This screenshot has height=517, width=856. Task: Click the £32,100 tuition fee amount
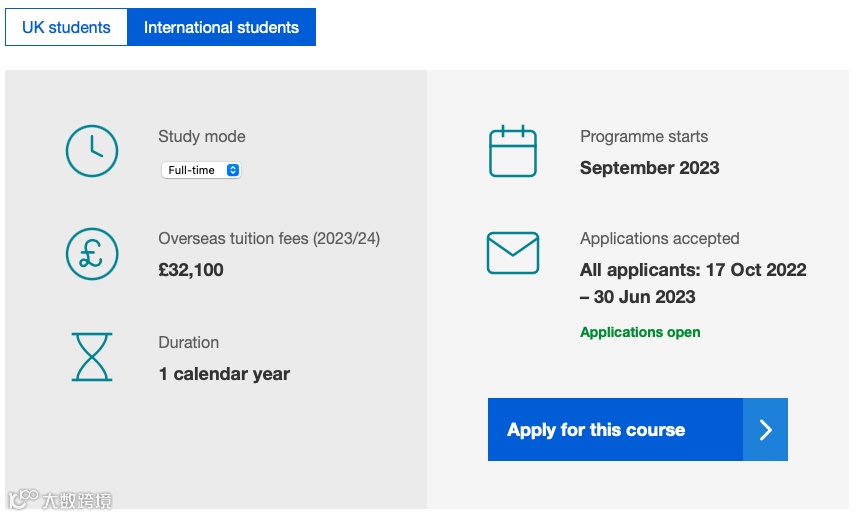pos(191,270)
